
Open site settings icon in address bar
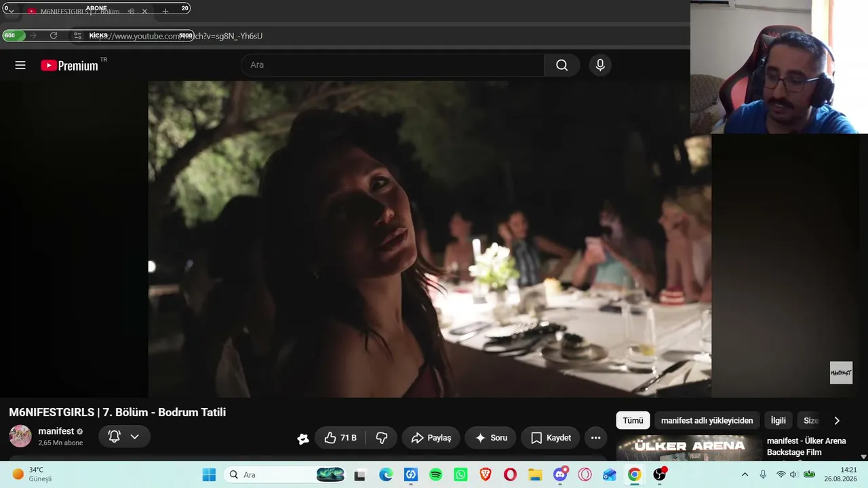click(77, 36)
